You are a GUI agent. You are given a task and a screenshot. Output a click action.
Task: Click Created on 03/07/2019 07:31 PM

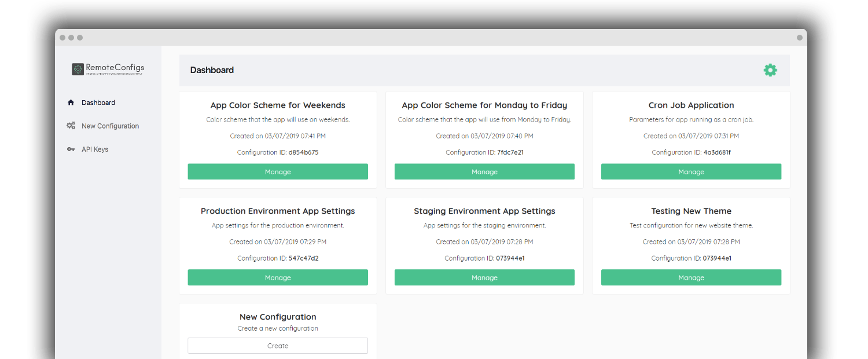(691, 136)
